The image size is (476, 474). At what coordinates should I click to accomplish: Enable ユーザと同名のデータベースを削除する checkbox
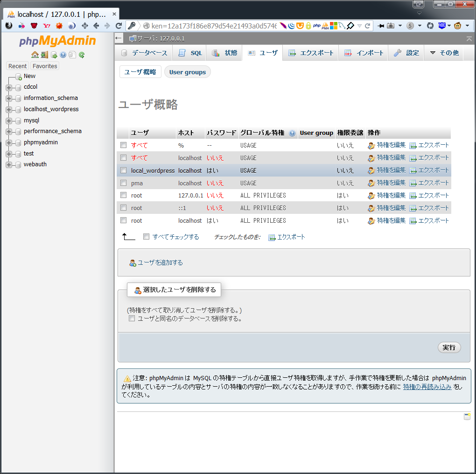click(x=132, y=318)
